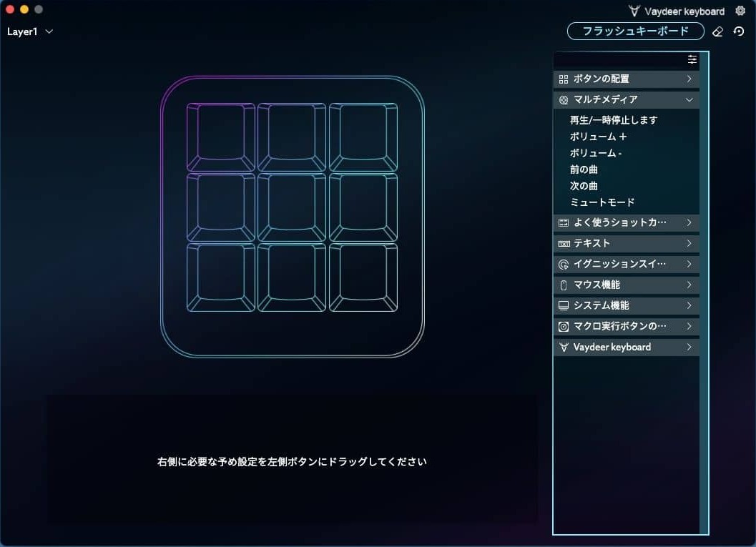This screenshot has width=756, height=547.
Task: Click the ボタンの配置 label
Action: click(x=602, y=79)
